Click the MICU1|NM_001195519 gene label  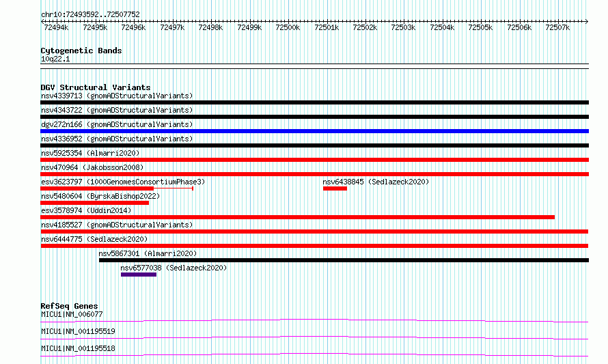[x=78, y=331]
